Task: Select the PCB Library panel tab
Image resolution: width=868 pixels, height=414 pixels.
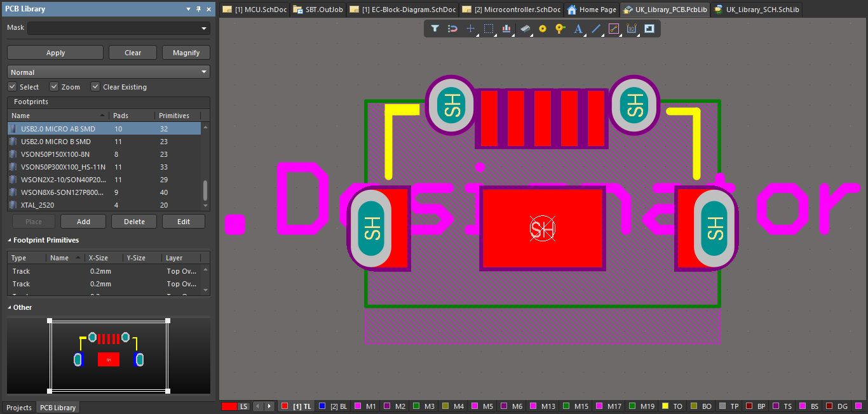Action: [57, 408]
